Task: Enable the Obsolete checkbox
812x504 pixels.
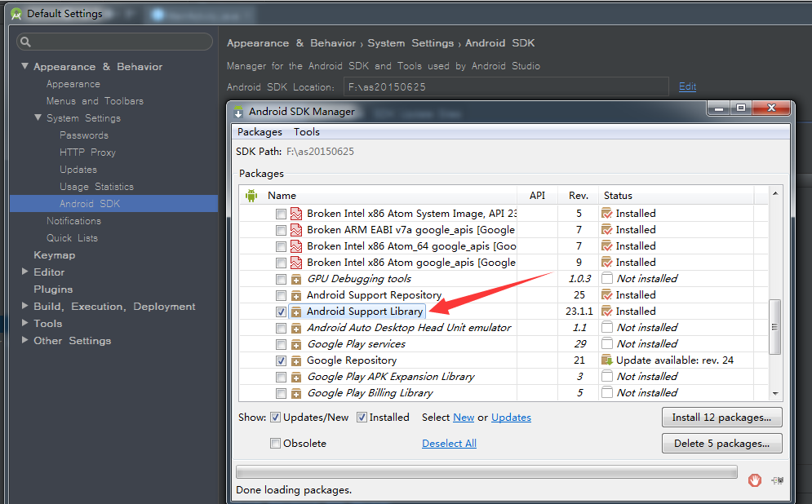Action: point(276,443)
